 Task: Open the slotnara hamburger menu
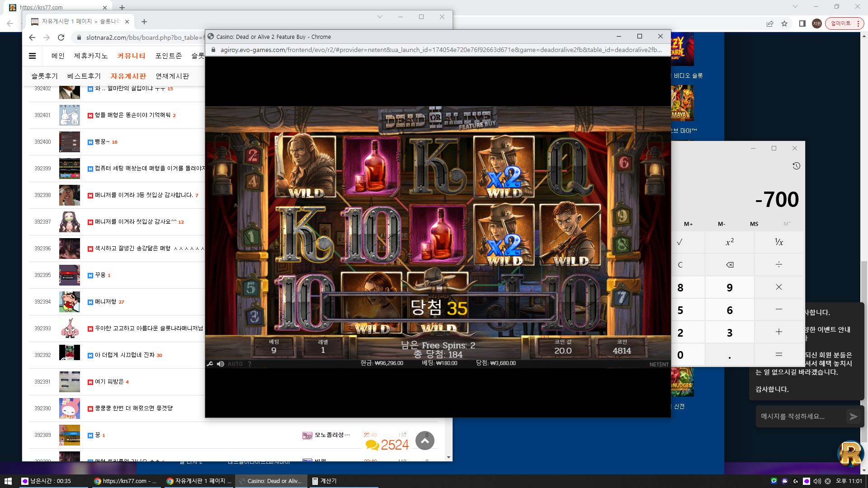(32, 56)
